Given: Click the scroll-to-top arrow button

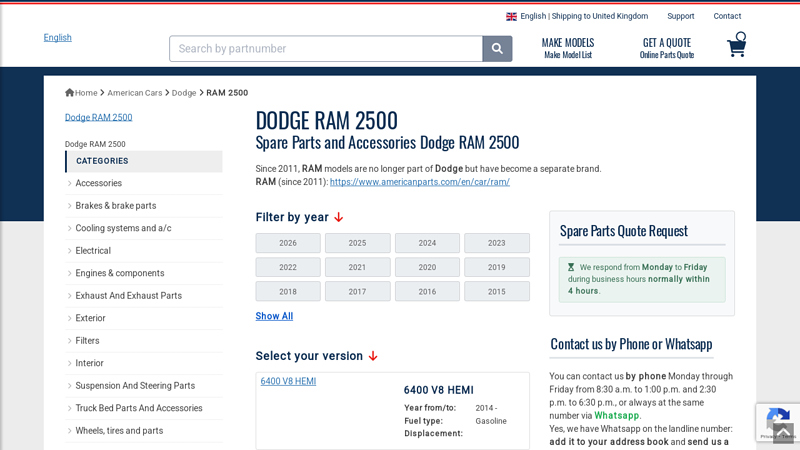Looking at the screenshot, I should point(783,433).
